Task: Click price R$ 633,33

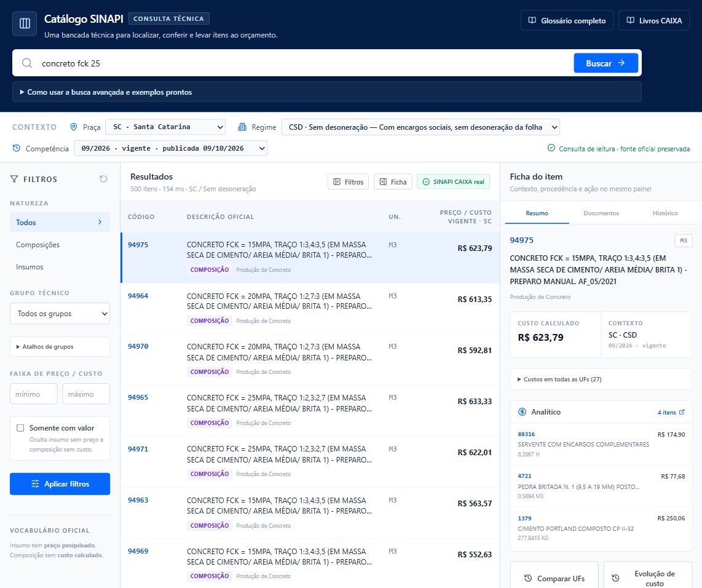Action: [x=475, y=401]
